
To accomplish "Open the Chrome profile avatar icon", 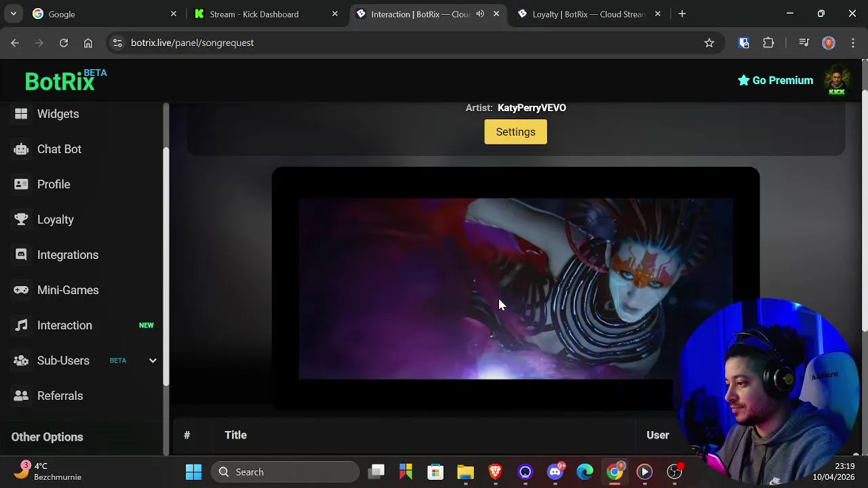I will point(828,43).
